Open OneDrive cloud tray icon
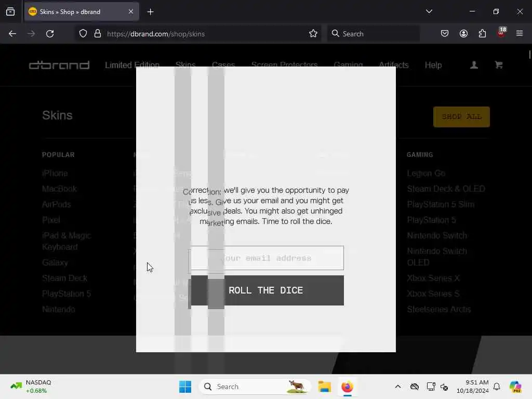 414,387
